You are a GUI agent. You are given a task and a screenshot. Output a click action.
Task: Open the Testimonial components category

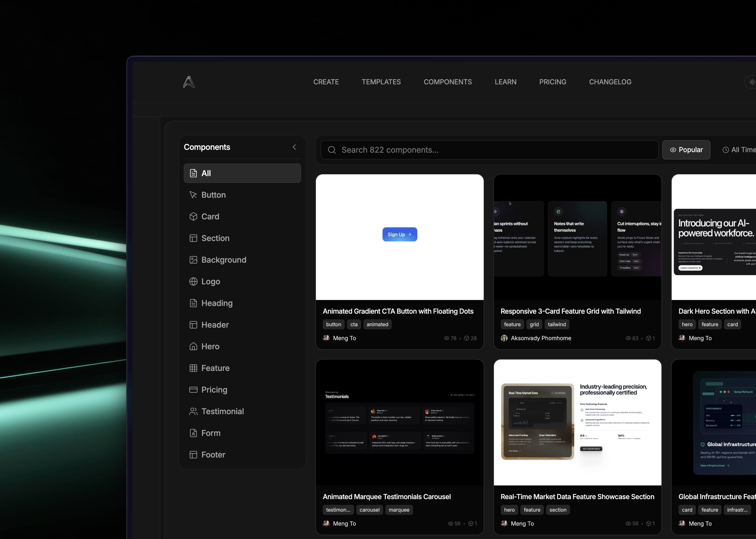pos(222,411)
